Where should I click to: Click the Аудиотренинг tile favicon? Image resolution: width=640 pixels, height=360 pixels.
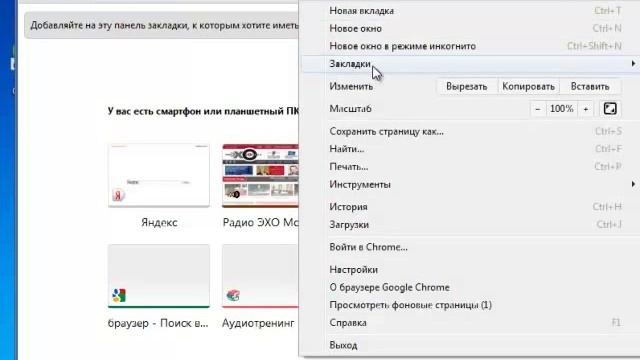(x=233, y=295)
